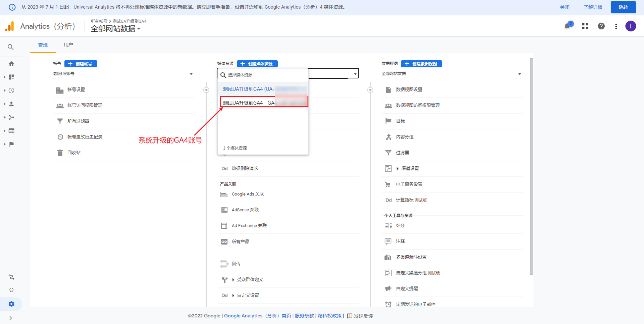This screenshot has height=324, width=644.
Task: Click the blue 跳转 button
Action: coord(623,7)
